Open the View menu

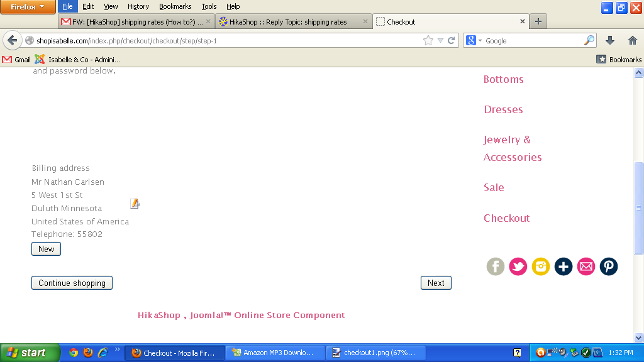111,6
